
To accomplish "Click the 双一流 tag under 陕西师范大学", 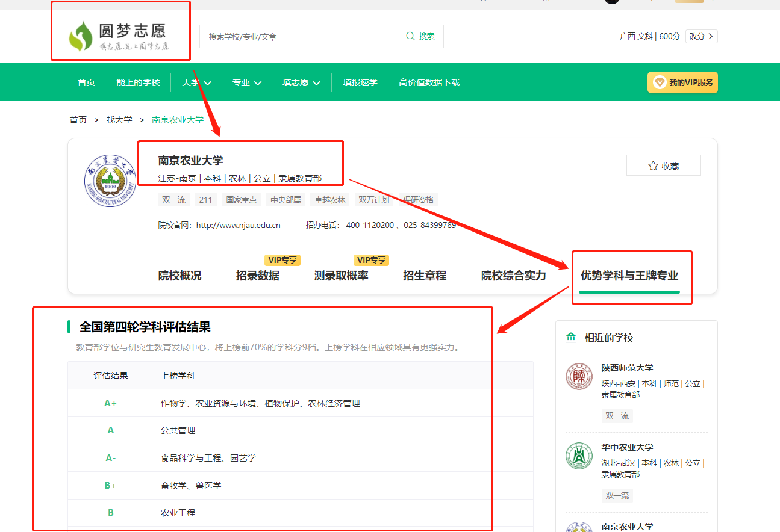I will click(617, 416).
